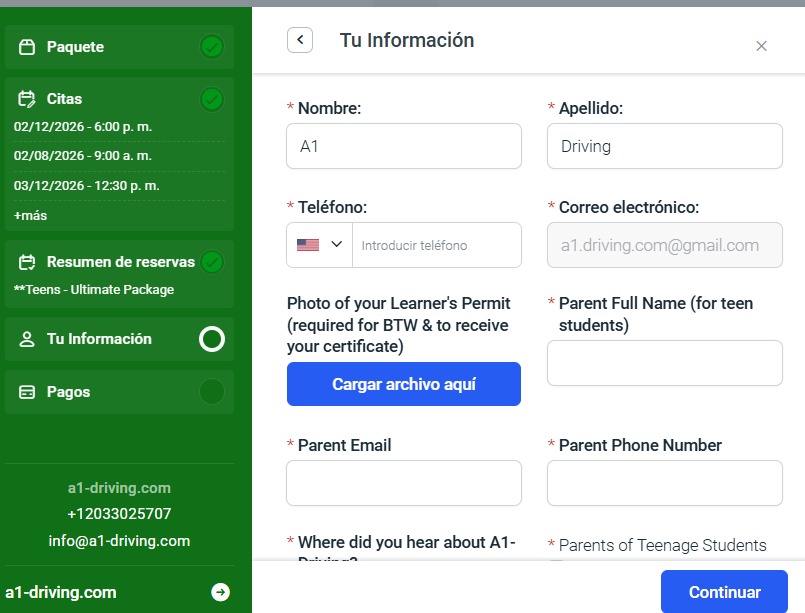Click the Resumen de reservas calendar icon
The height and width of the screenshot is (613, 805).
(x=27, y=262)
